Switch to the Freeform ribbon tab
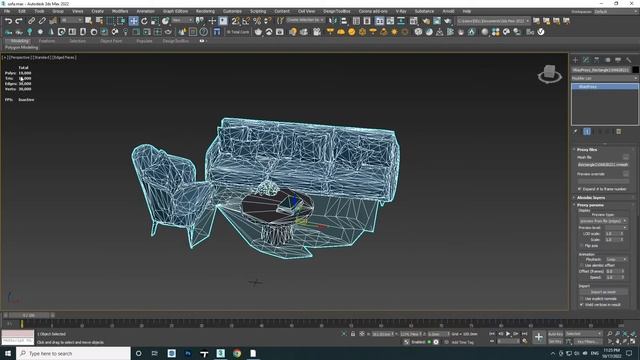 pyautogui.click(x=47, y=41)
